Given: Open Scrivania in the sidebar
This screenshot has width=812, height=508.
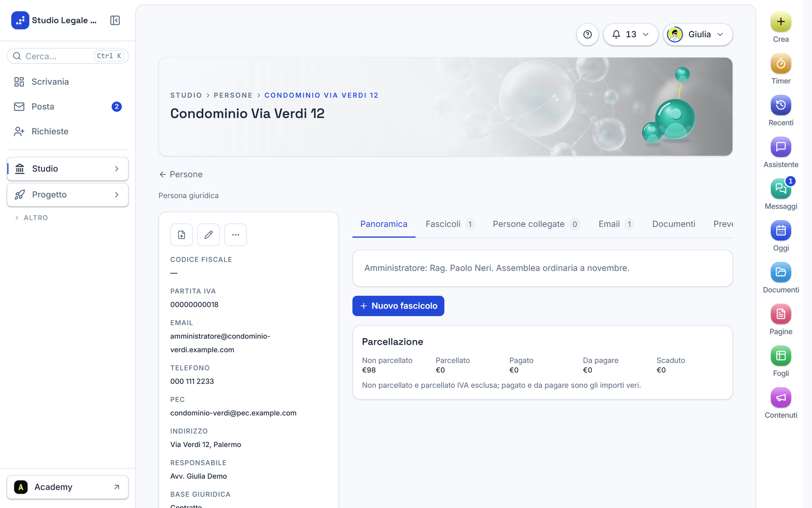Looking at the screenshot, I should pos(68,82).
